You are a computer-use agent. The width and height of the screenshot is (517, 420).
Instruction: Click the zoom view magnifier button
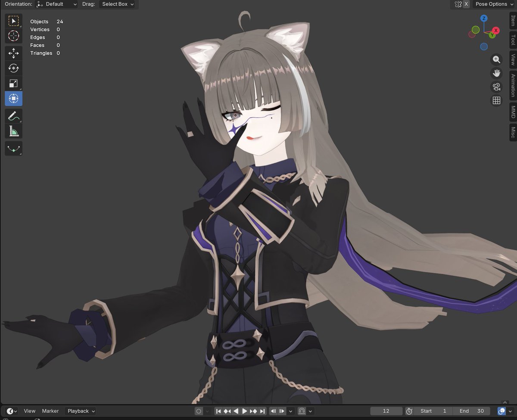pyautogui.click(x=496, y=59)
